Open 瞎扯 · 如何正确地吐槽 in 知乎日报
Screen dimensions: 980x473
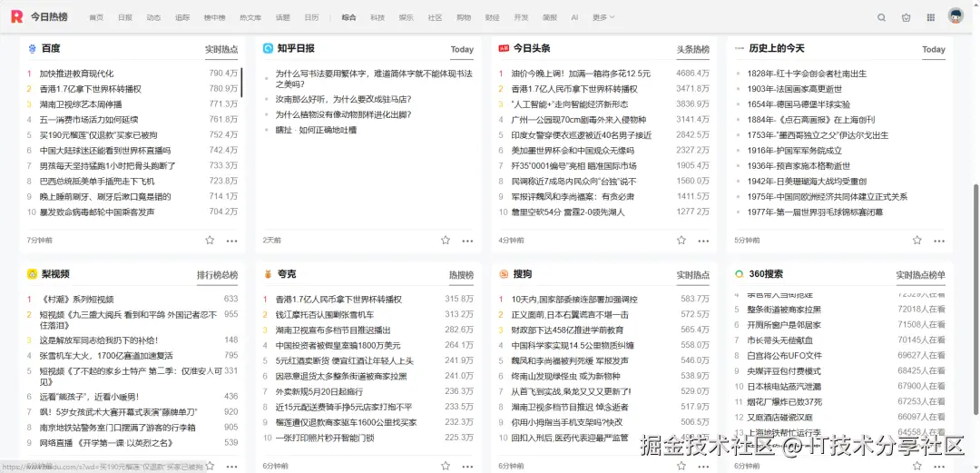316,130
